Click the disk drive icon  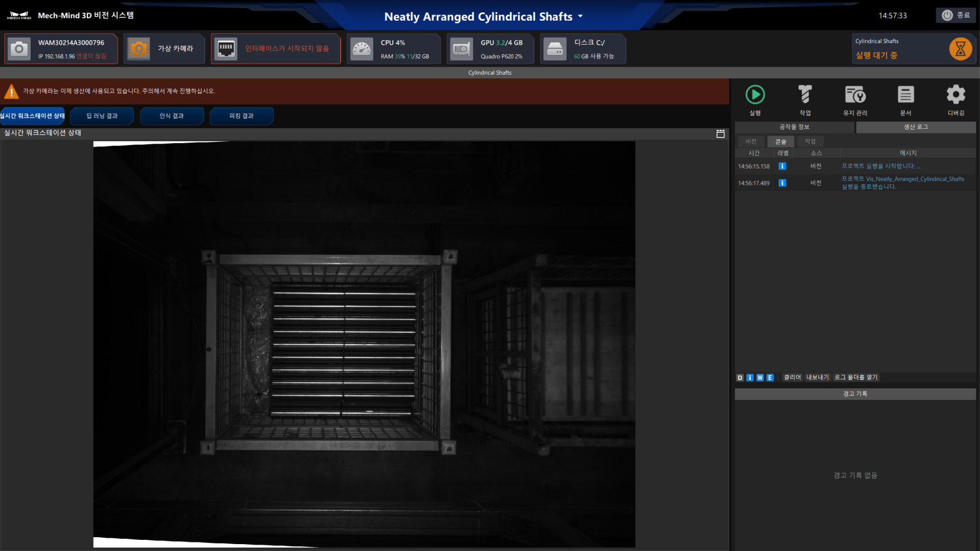[x=555, y=49]
